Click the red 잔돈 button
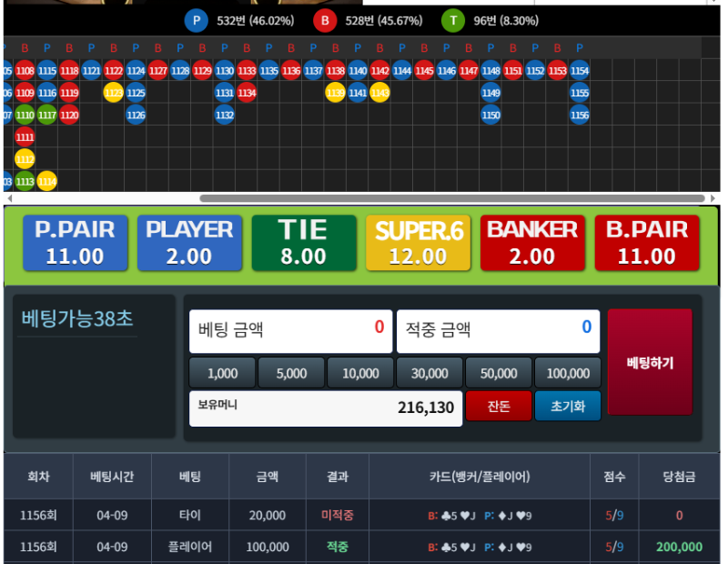The height and width of the screenshot is (564, 728). [498, 407]
